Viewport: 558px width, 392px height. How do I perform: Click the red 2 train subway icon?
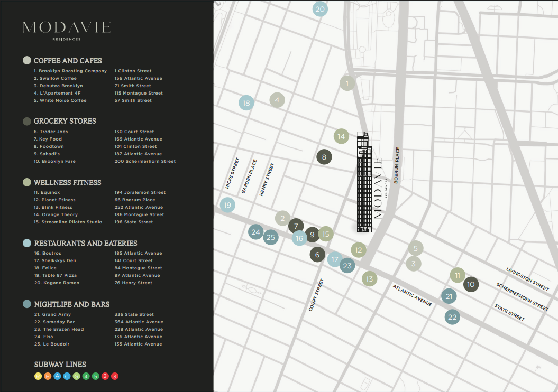coord(105,376)
